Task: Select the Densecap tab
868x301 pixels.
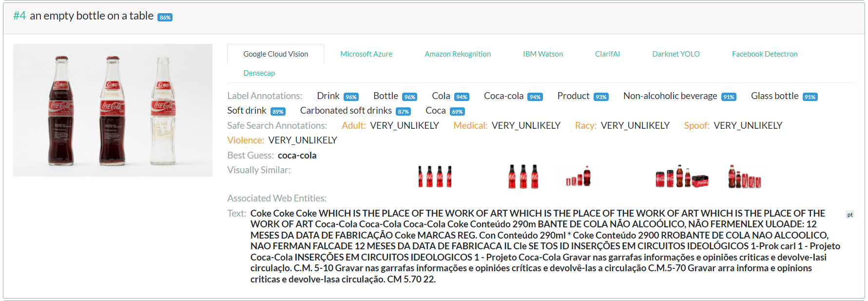Action: 259,73
